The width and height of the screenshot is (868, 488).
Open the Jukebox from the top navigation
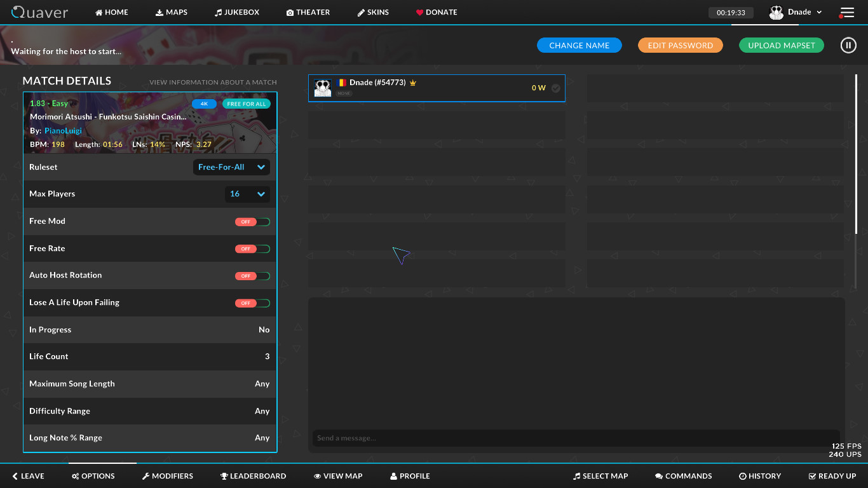(x=236, y=12)
